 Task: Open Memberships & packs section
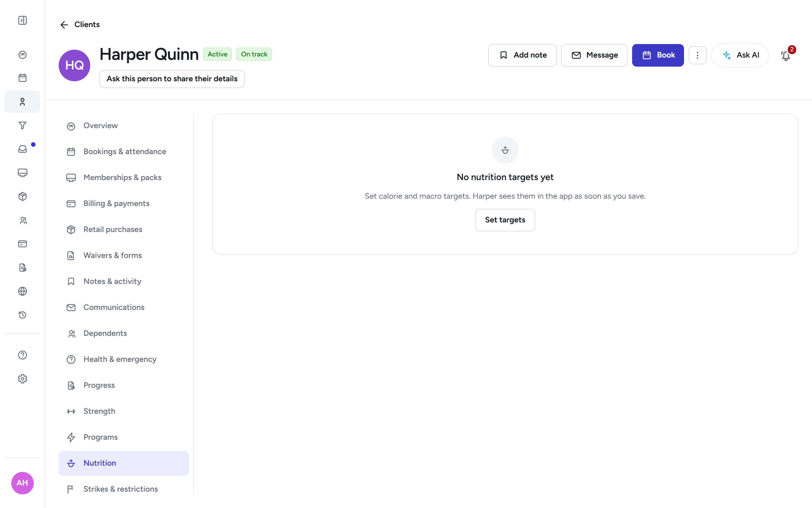coord(124,178)
